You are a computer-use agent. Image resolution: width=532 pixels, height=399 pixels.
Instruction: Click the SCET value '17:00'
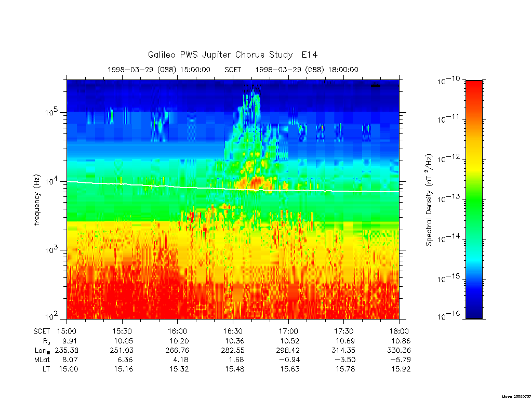coord(288,331)
